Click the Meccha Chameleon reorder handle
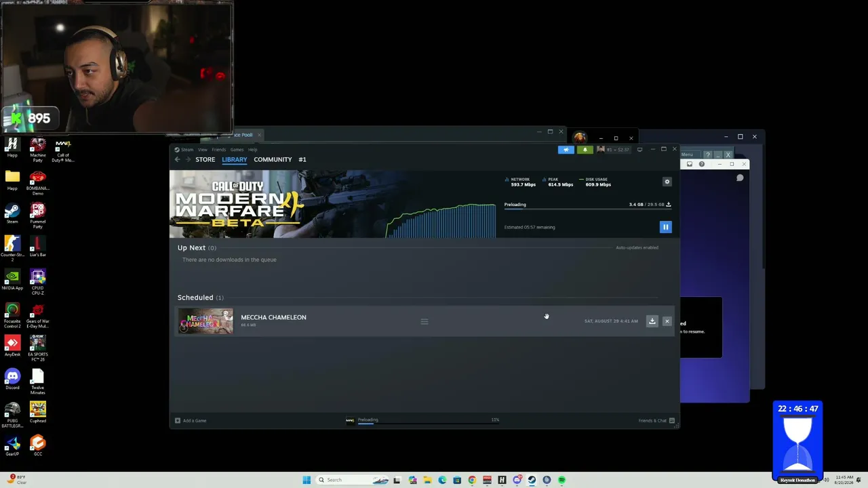 (425, 321)
